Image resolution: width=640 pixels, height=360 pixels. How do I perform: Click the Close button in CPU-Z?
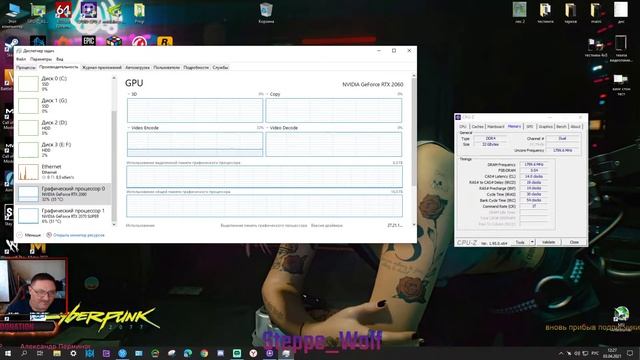click(x=574, y=242)
